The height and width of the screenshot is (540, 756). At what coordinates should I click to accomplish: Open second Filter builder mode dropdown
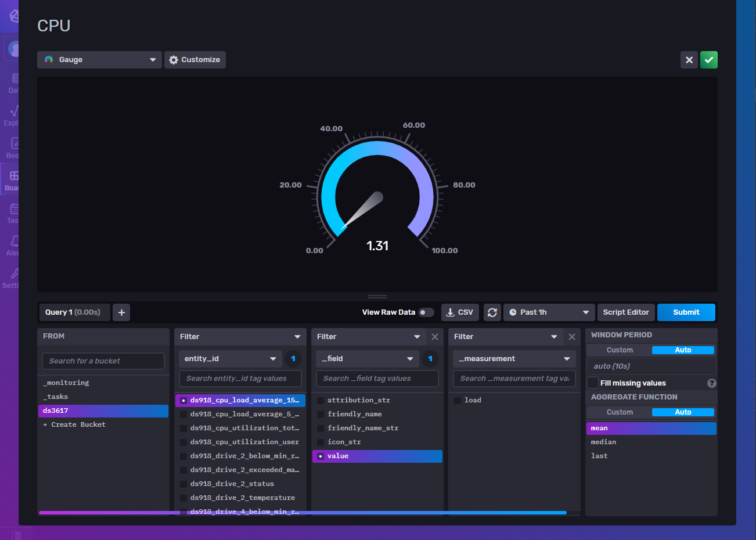369,337
